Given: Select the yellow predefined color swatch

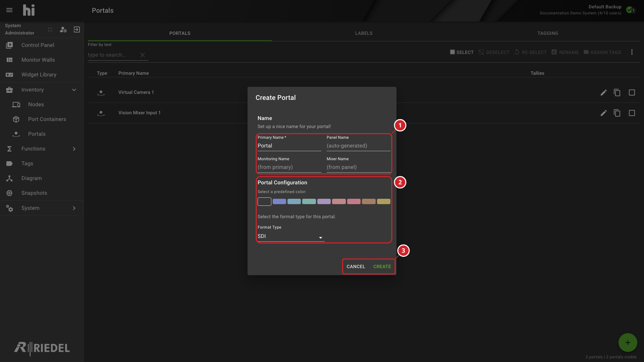Looking at the screenshot, I should 384,201.
